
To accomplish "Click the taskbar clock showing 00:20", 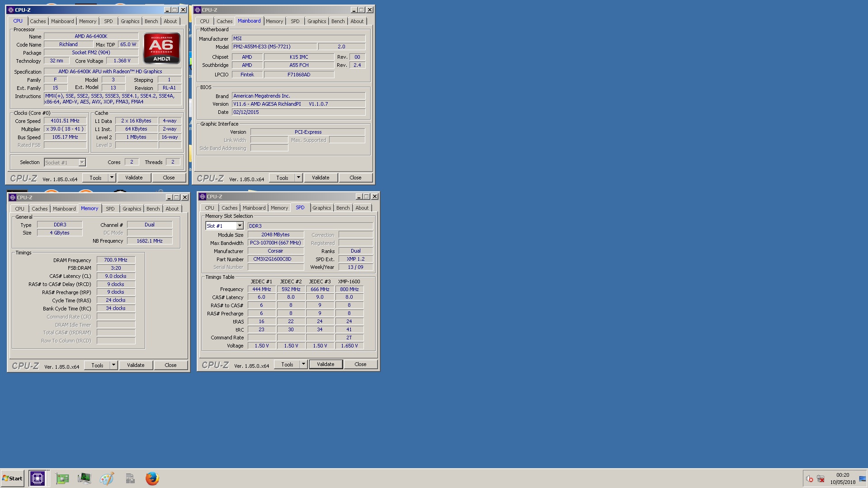I will point(843,475).
